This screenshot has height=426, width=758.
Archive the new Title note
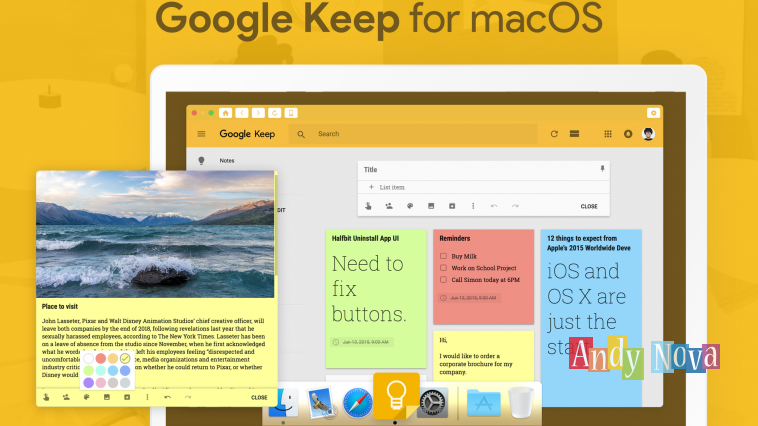pos(452,206)
